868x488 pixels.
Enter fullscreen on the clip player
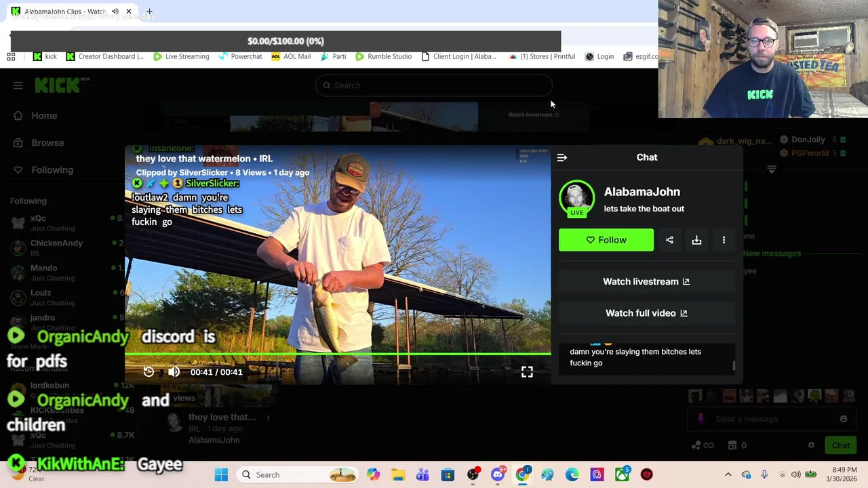(527, 371)
